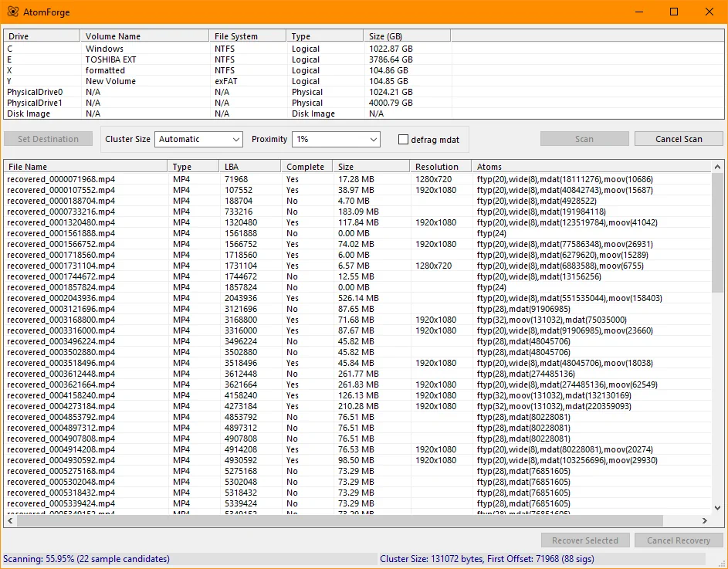Click the Recover Selected button
728x569 pixels.
point(585,540)
